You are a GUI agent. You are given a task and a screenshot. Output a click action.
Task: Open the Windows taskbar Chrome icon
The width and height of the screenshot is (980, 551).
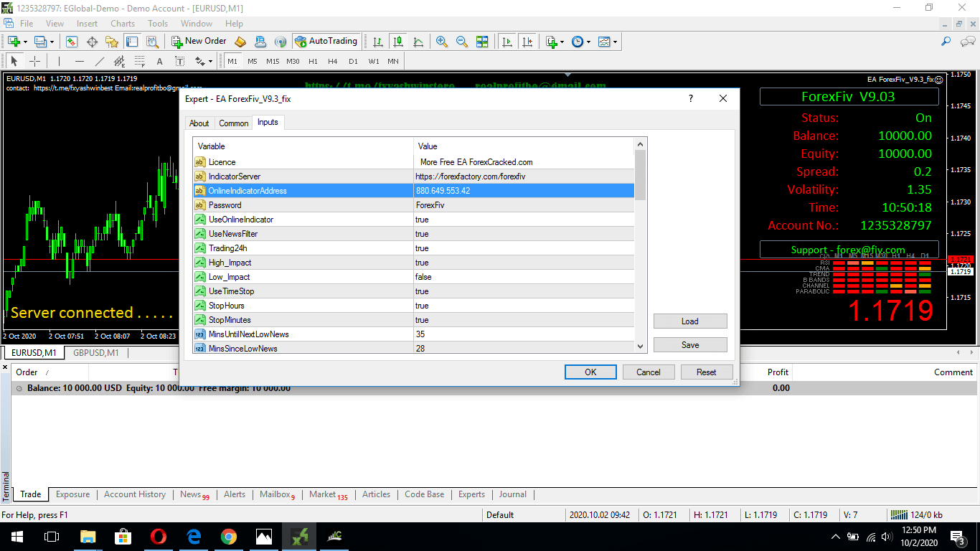[x=229, y=536]
